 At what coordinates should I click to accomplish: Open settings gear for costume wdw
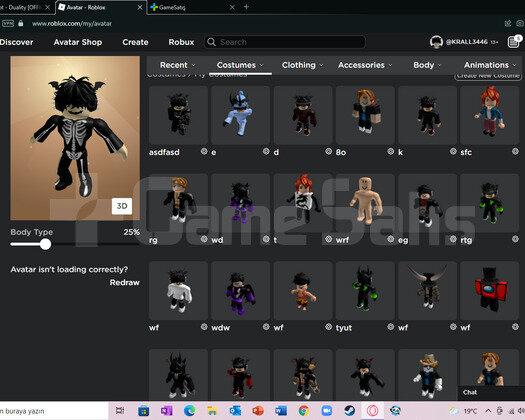point(266,327)
